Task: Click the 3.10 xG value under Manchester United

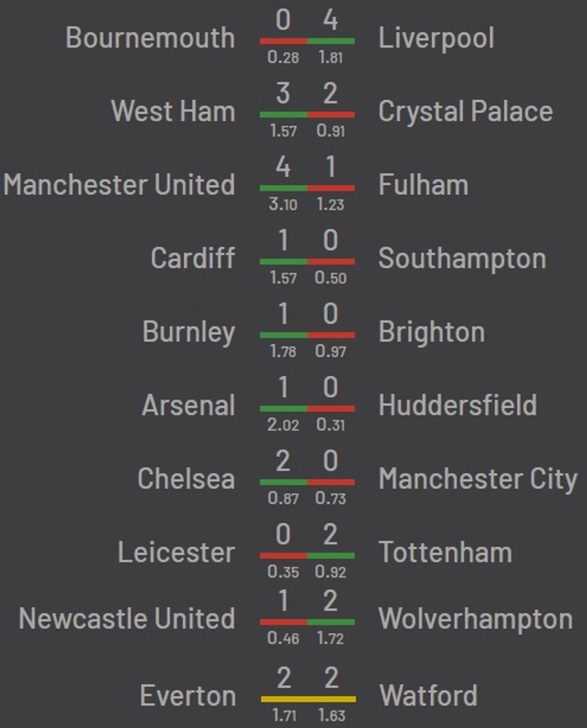Action: coord(283,205)
